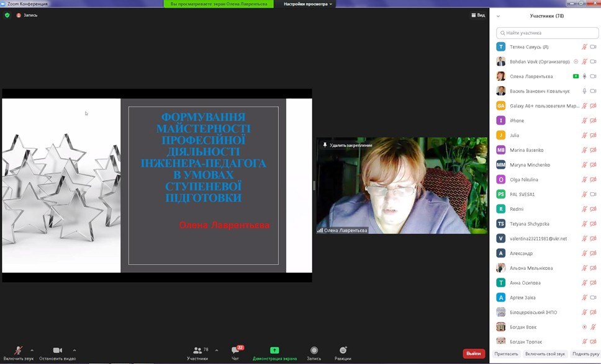Select Olga Nikulina in participants list
This screenshot has height=364, width=601.
point(523,180)
